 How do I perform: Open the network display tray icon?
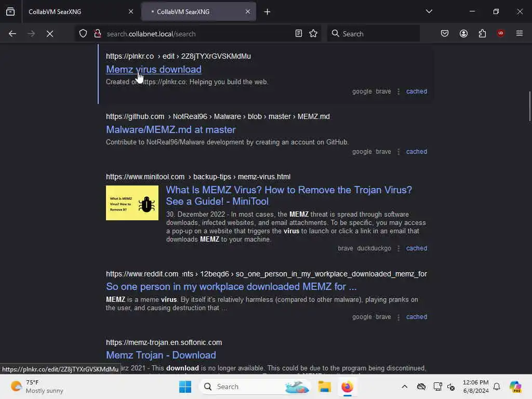pos(437,387)
